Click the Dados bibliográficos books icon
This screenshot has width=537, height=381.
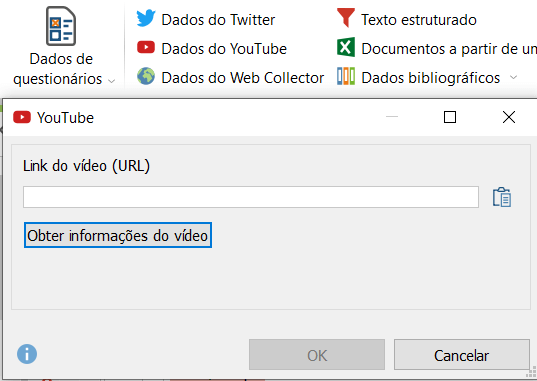point(346,76)
